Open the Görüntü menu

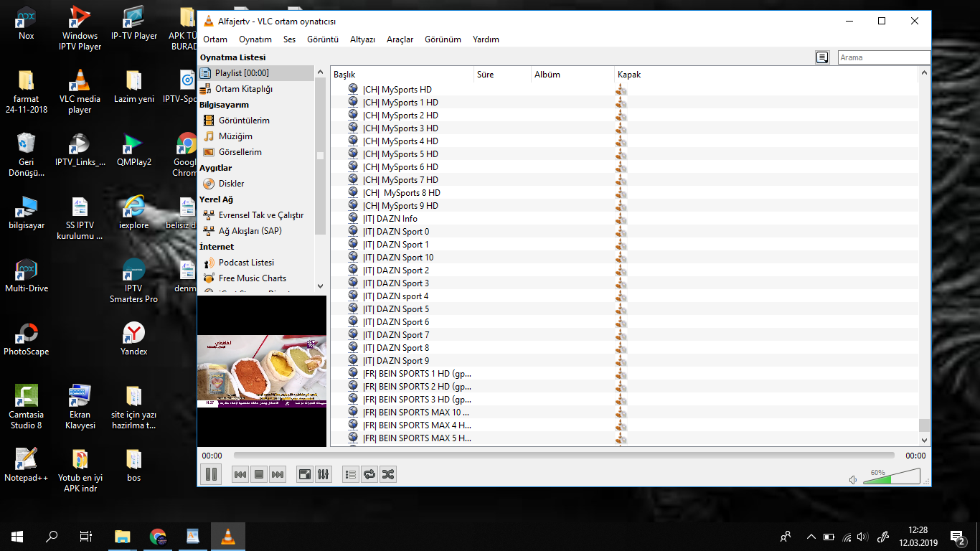[x=323, y=39]
